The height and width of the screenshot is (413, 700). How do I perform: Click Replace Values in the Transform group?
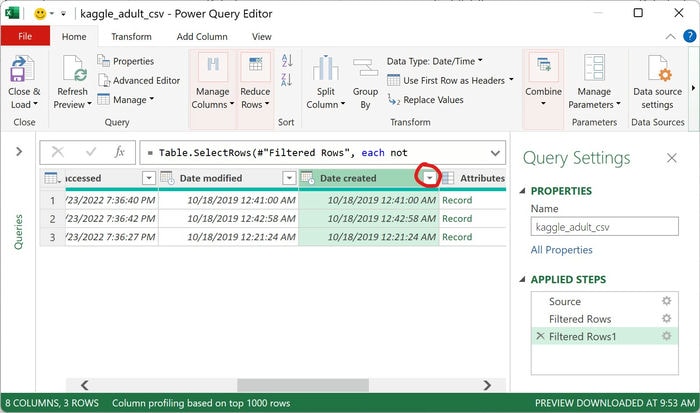pyautogui.click(x=426, y=100)
